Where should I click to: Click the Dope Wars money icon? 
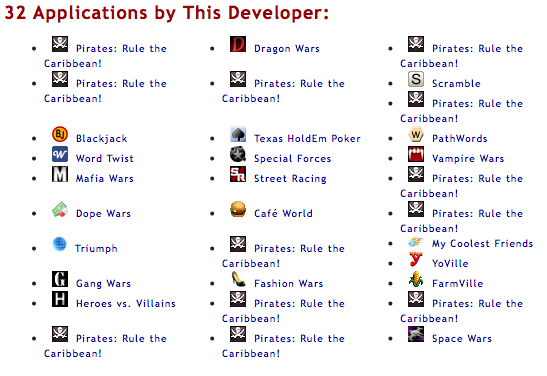click(60, 209)
